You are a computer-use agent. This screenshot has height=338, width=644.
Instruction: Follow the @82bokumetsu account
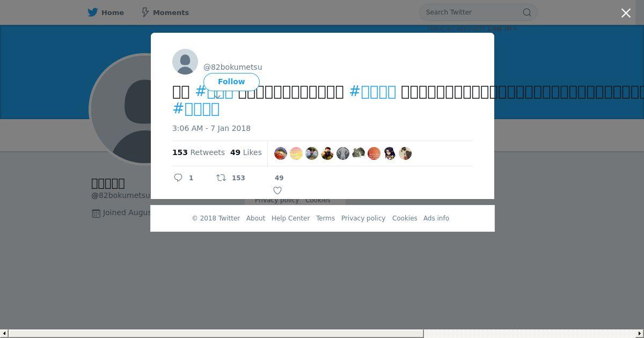(231, 82)
